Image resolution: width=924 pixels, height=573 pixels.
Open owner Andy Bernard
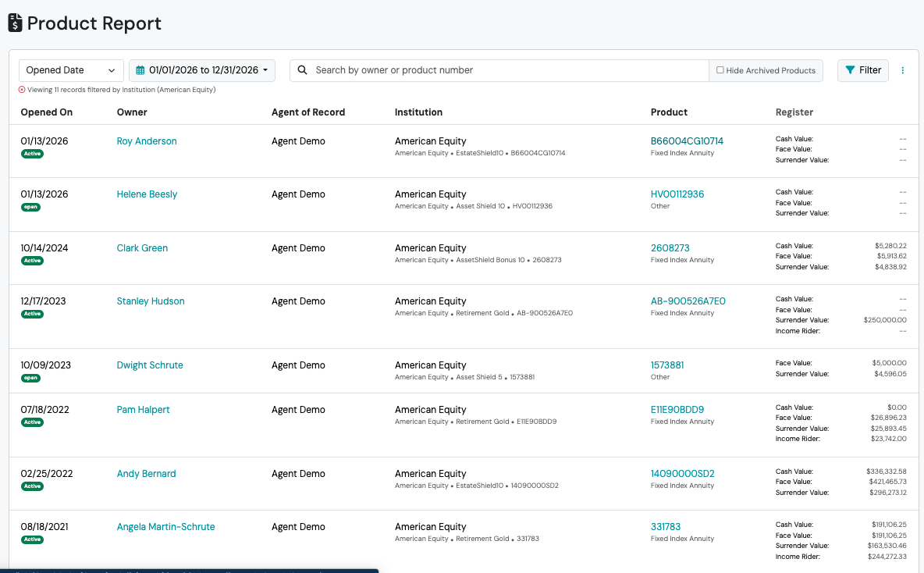146,473
